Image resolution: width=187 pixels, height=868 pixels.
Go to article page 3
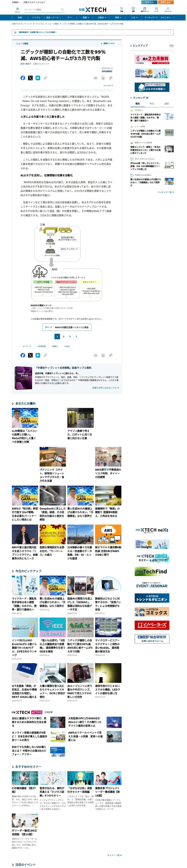click(70, 336)
